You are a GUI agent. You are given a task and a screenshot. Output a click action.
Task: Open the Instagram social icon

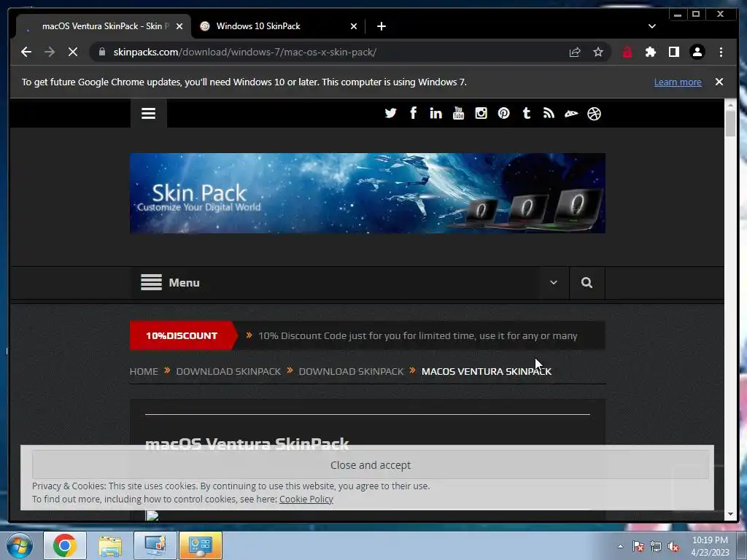pos(481,113)
